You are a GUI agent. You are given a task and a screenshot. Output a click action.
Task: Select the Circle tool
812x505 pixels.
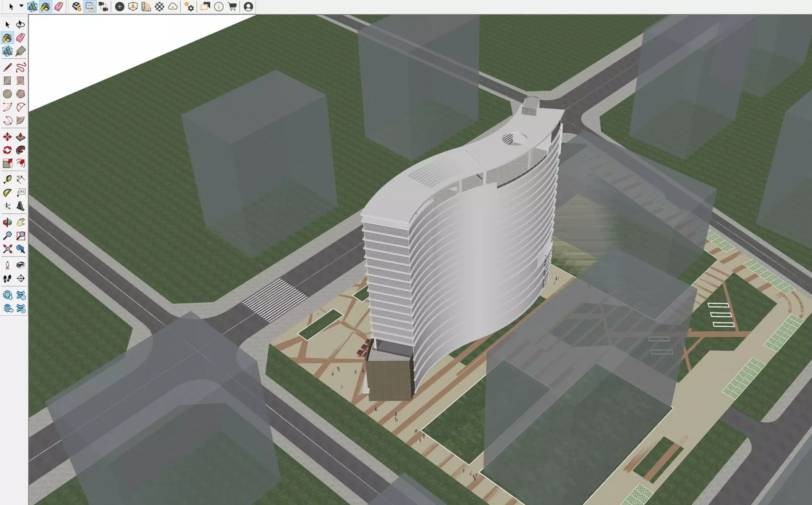[7, 94]
